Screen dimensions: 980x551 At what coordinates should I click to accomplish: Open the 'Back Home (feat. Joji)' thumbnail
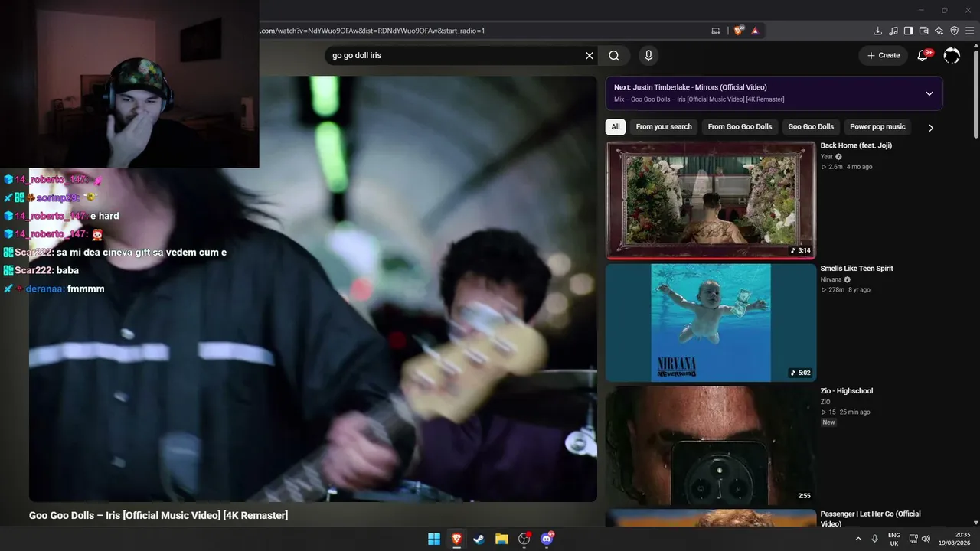coord(710,201)
